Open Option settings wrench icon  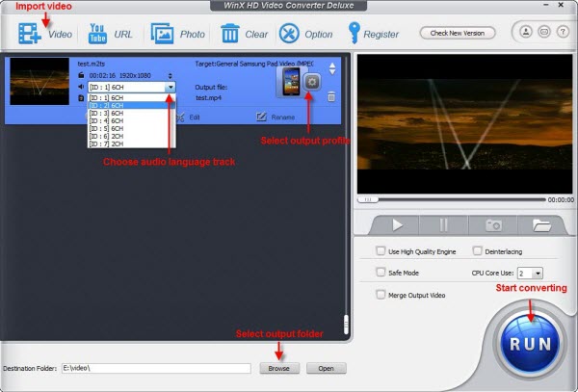pyautogui.click(x=289, y=34)
